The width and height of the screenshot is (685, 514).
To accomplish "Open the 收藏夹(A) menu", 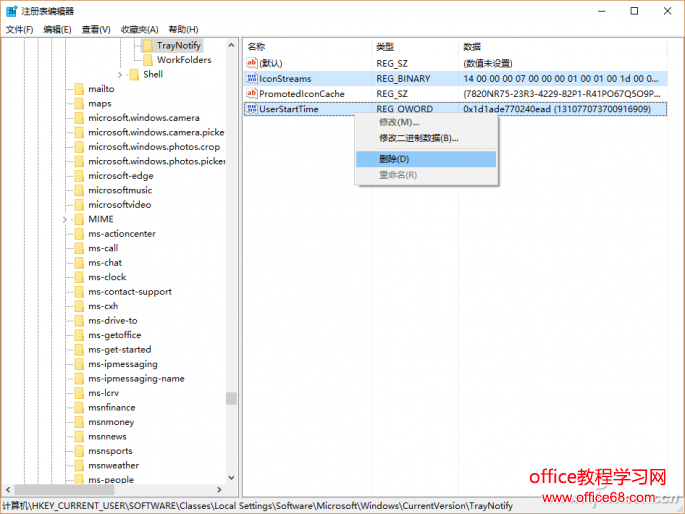I will pyautogui.click(x=139, y=29).
